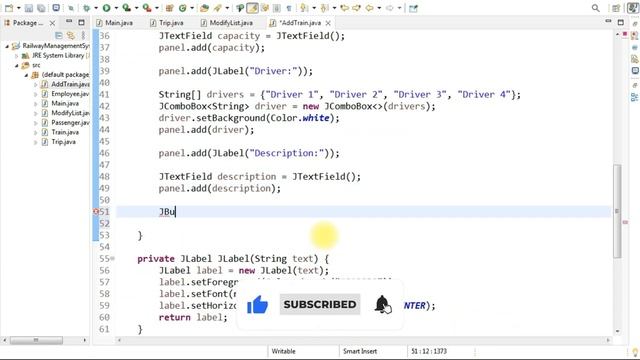Image resolution: width=640 pixels, height=360 pixels.
Task: Click the editor vertical scrollbar thumb
Action: tap(617, 211)
